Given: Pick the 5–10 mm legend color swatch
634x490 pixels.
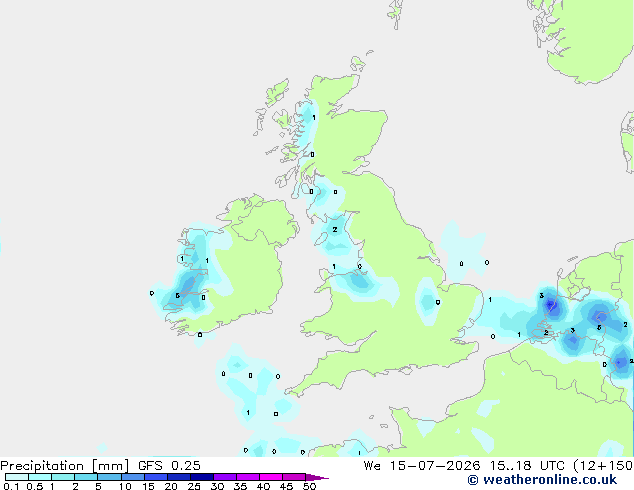Looking at the screenshot, I should tap(109, 477).
